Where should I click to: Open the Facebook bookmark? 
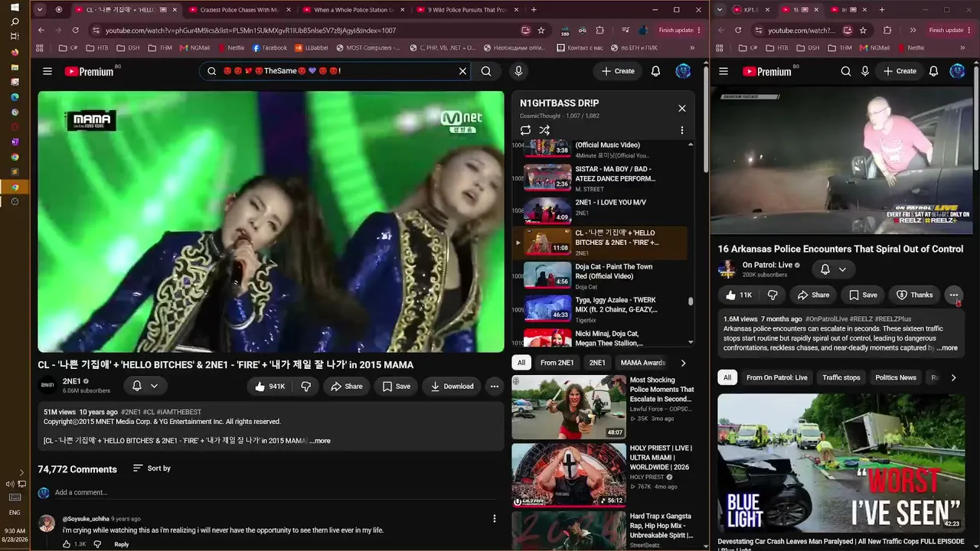[x=269, y=47]
